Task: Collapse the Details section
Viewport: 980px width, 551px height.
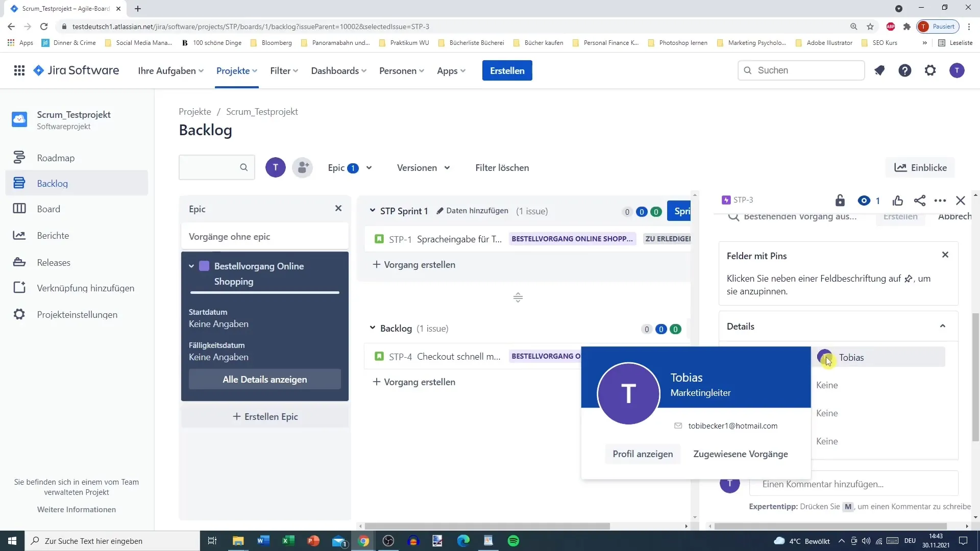Action: tap(943, 326)
